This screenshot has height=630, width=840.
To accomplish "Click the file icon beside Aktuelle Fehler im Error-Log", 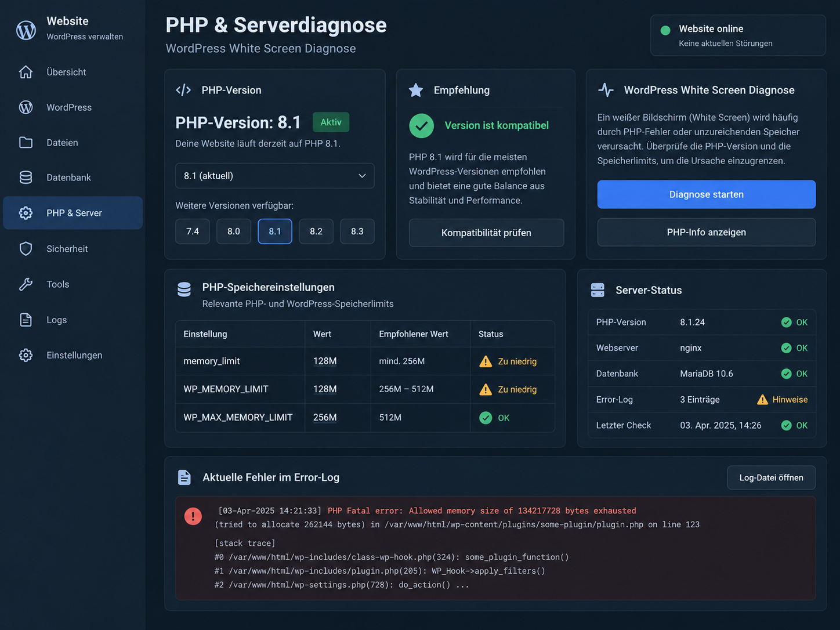I will pos(184,477).
